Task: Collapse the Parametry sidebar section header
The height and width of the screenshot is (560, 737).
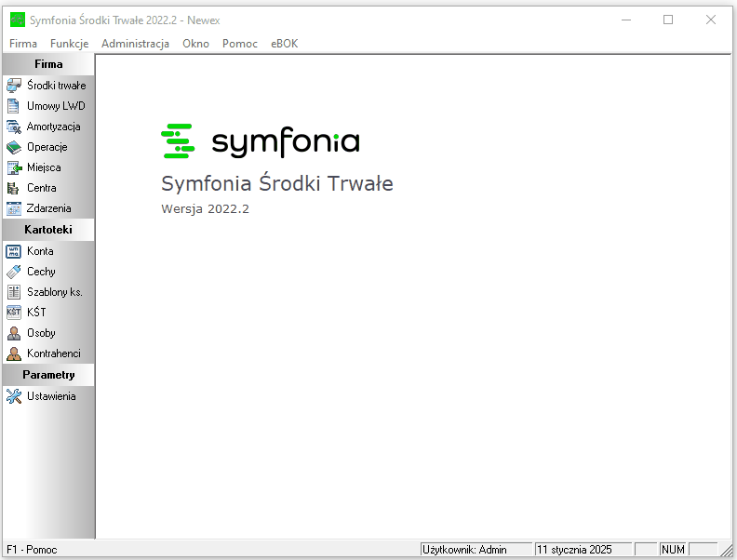Action: click(x=48, y=375)
